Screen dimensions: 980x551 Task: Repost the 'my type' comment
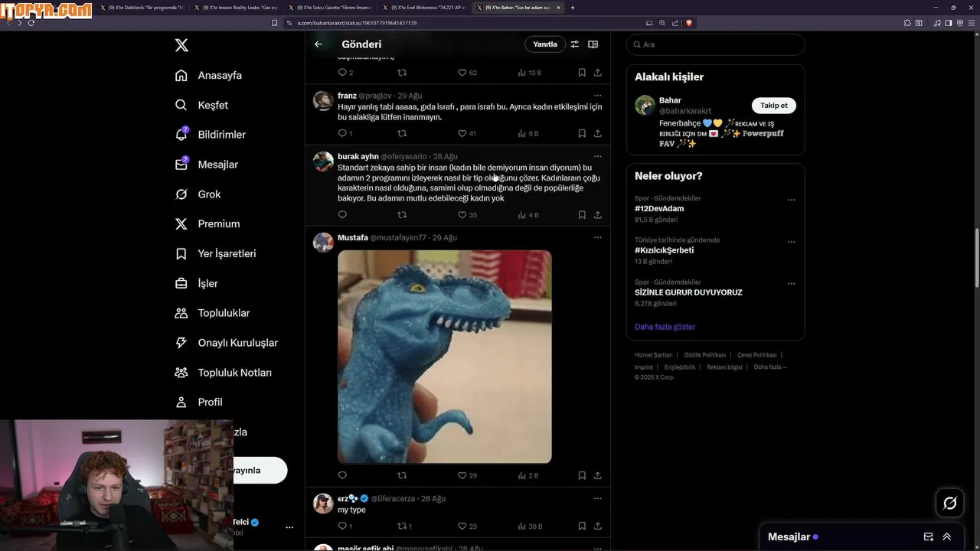(404, 526)
